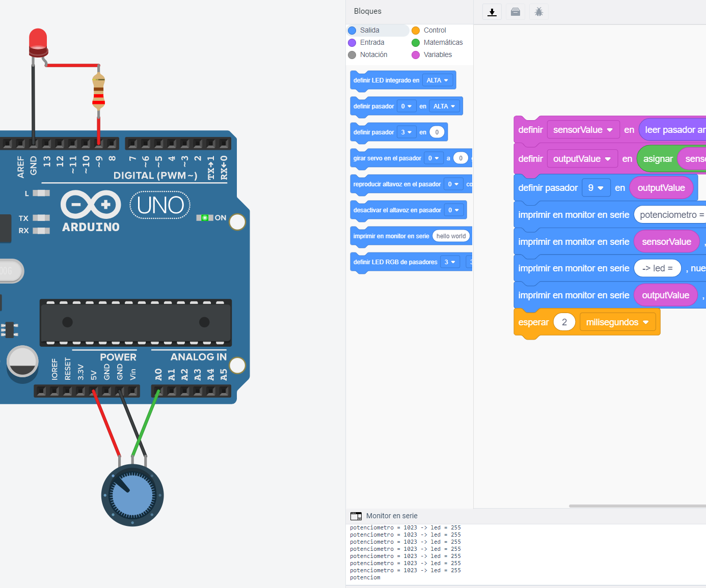Open ALTA dropdown in definir LED integrado block
The image size is (706, 588).
click(x=438, y=80)
